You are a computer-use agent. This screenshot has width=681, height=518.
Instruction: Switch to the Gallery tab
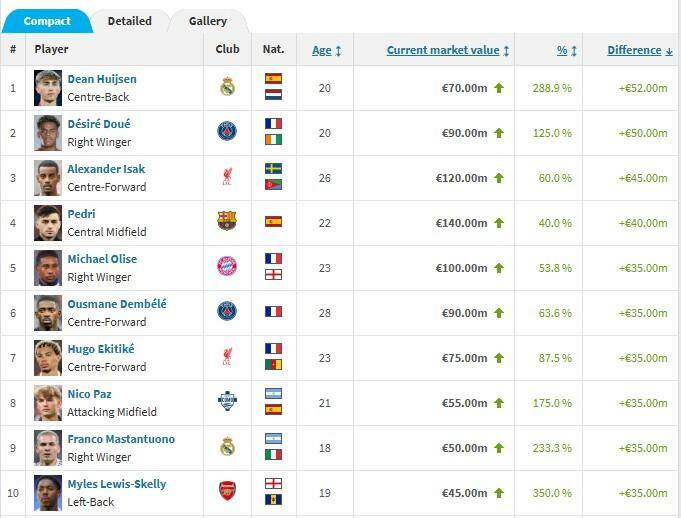click(208, 21)
